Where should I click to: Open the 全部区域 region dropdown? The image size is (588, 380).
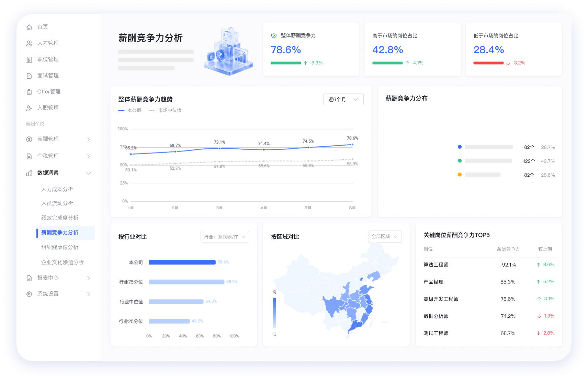pos(385,236)
